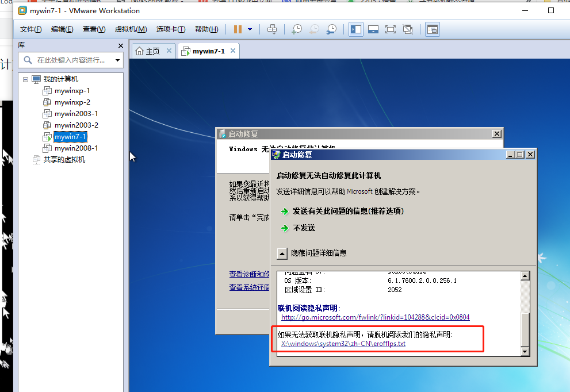Image resolution: width=570 pixels, height=392 pixels.
Task: Click 查看系统还原 link in back dialog
Action: click(250, 287)
